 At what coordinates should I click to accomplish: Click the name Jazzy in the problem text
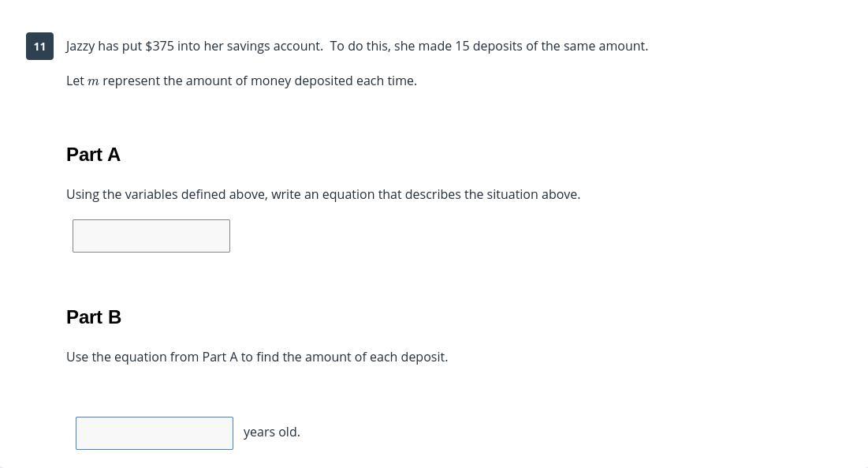(x=80, y=47)
